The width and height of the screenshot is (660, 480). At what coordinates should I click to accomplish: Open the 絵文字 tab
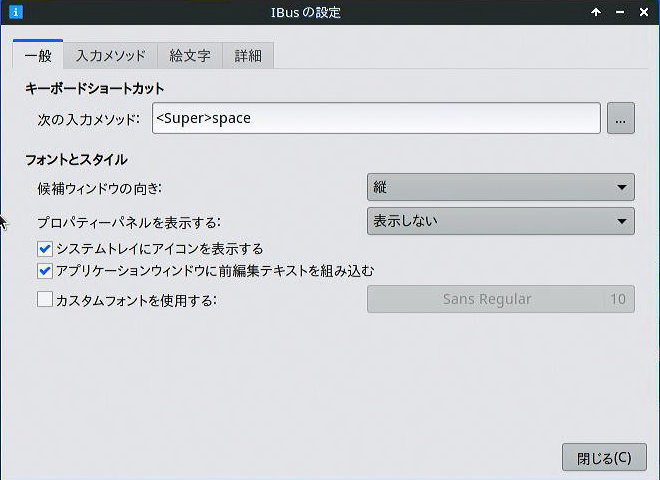[190, 55]
